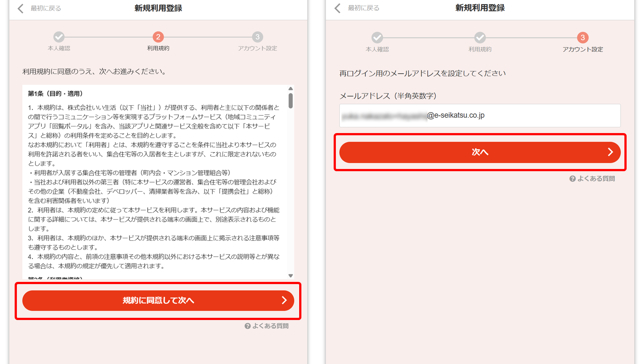
Task: Click question mark icon beside left よくある質問
Action: point(248,326)
